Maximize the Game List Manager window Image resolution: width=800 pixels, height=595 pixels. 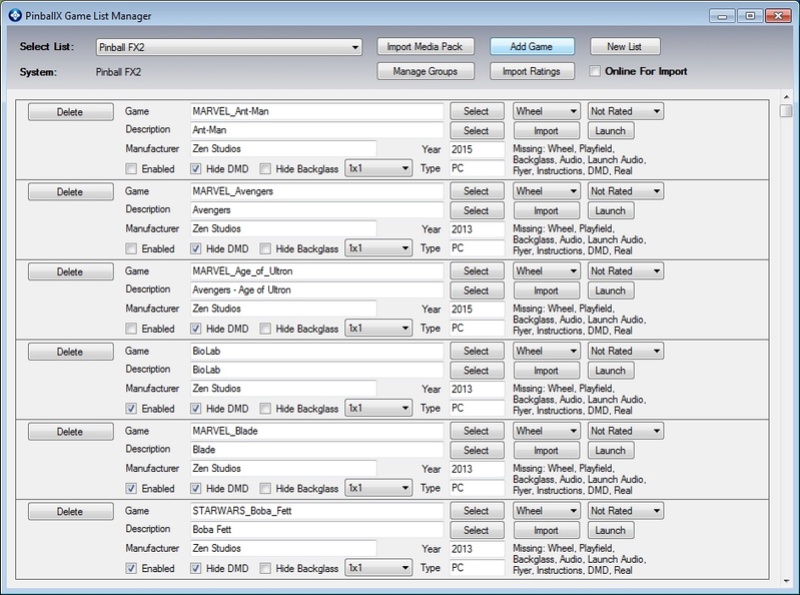coord(750,16)
